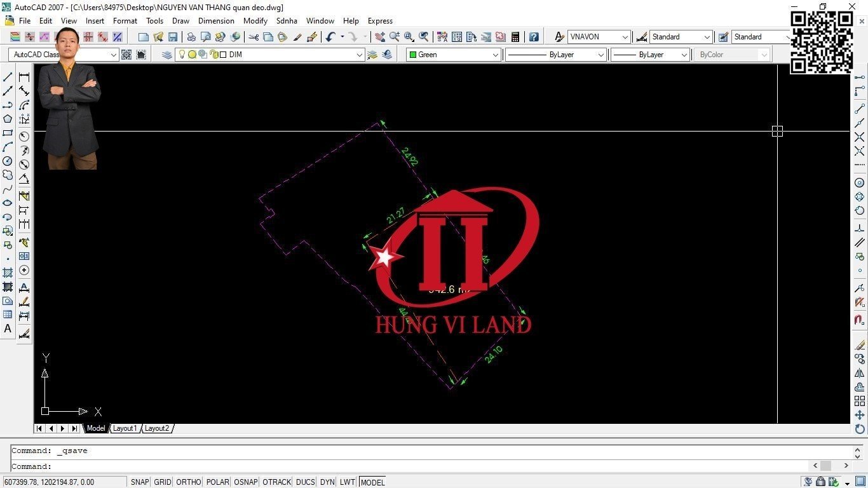Click the DIM layer color square
This screenshot has height=488, width=868.
(223, 55)
